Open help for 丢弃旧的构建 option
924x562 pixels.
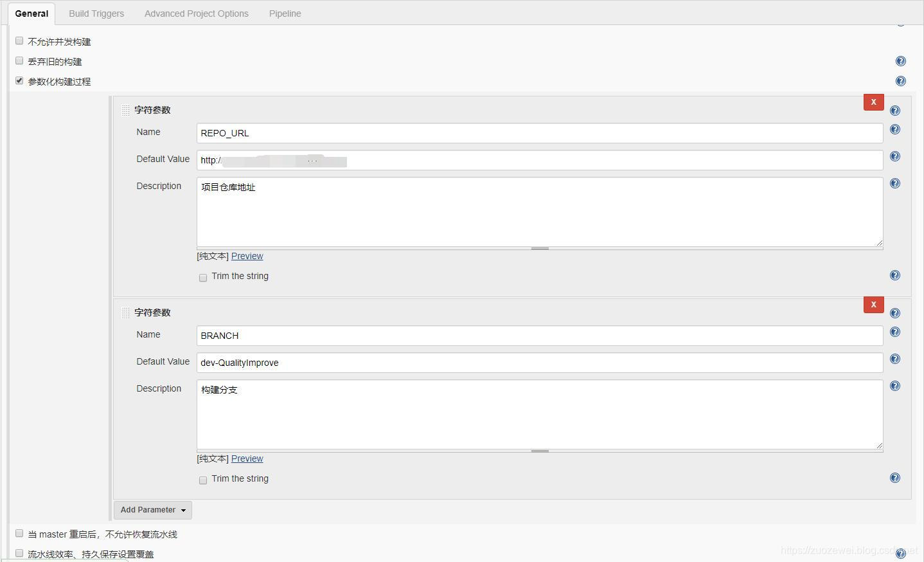tap(900, 61)
